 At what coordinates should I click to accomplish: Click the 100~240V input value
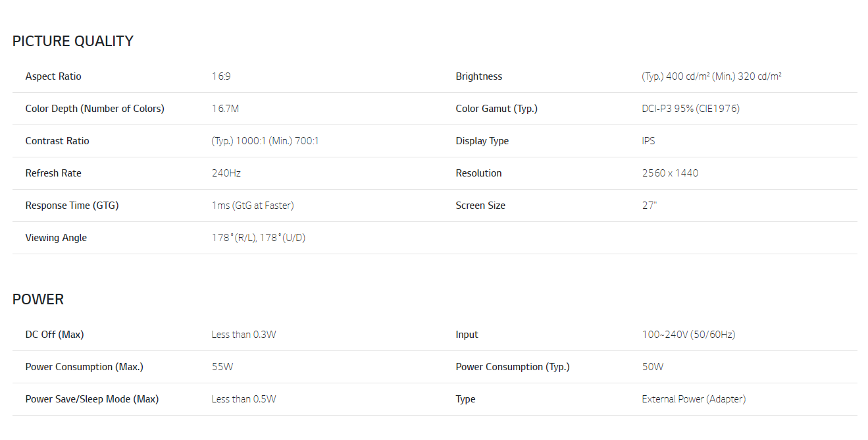coord(689,335)
